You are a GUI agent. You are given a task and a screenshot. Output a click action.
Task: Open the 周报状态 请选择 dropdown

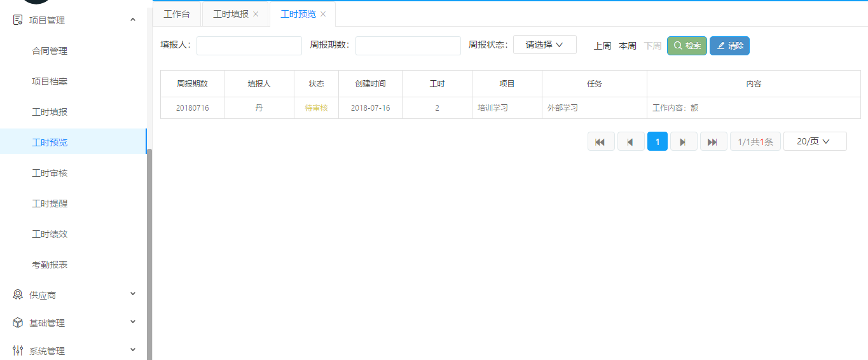click(x=544, y=45)
